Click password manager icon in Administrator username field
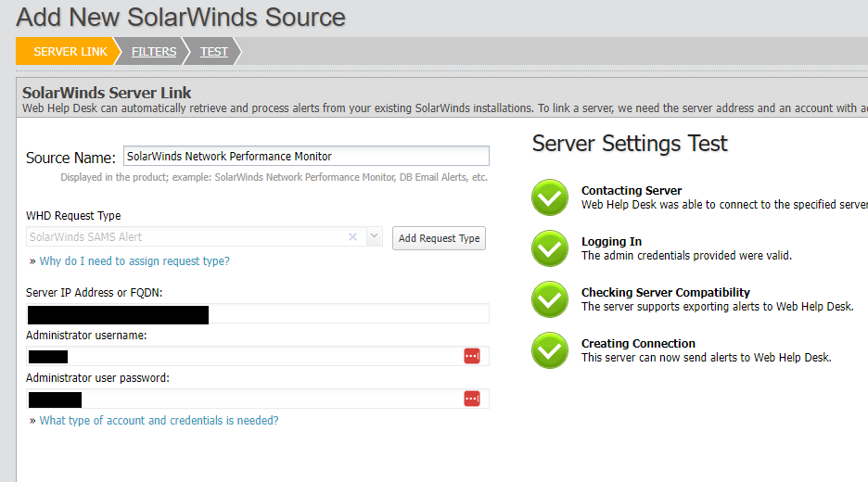The height and width of the screenshot is (482, 868). pos(472,356)
